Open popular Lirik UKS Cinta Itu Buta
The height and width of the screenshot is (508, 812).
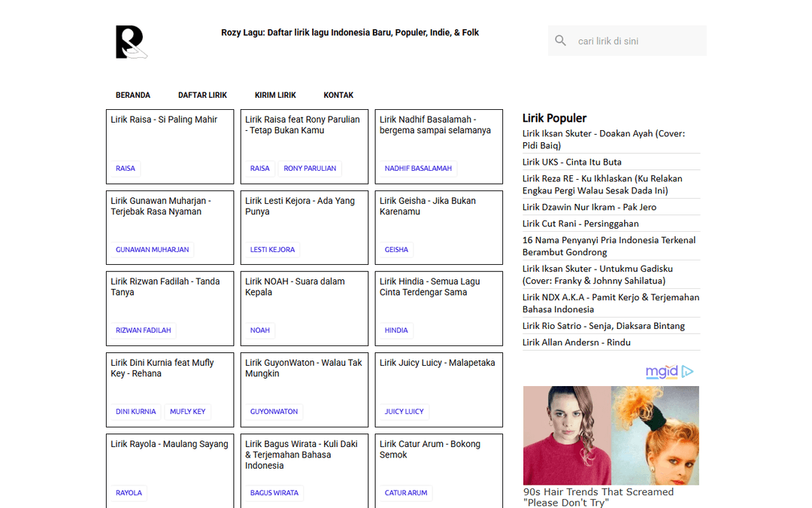[x=571, y=163]
